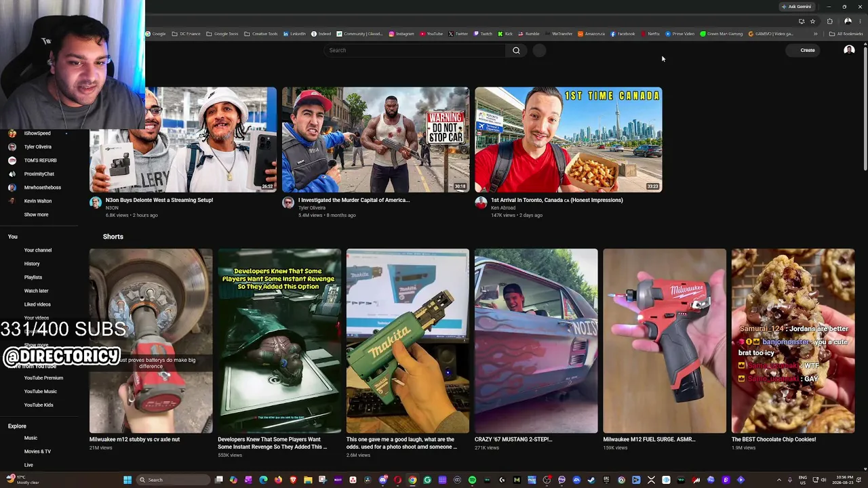Open the Kick bookmark
The image size is (868, 488).
505,34
